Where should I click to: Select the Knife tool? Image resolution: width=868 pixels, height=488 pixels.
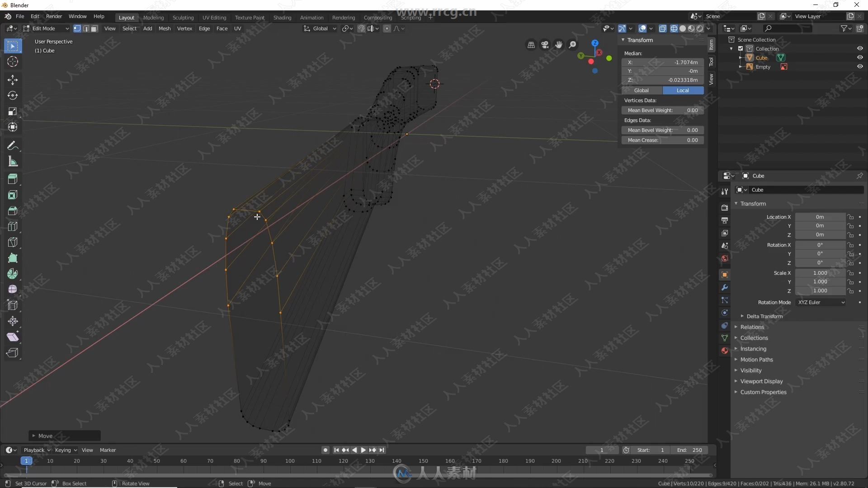click(x=13, y=243)
